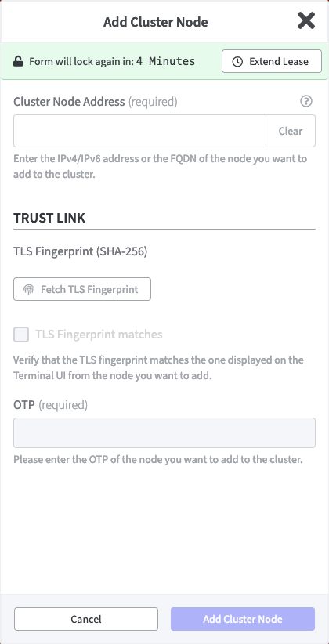Click the '4 Minutes' lock countdown

[165, 62]
